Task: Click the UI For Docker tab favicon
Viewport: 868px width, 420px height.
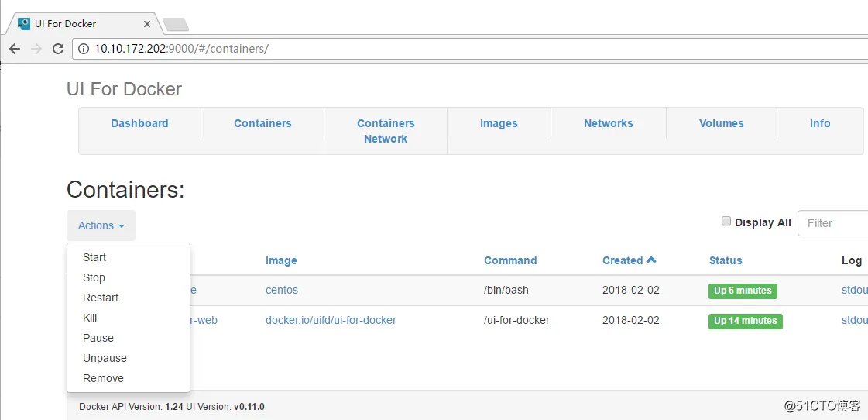Action: pos(24,24)
